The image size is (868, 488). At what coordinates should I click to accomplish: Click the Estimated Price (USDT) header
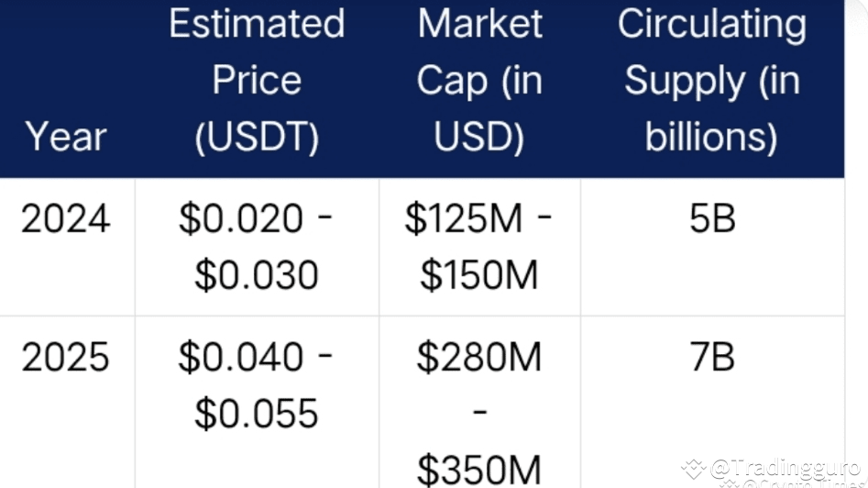tap(257, 81)
